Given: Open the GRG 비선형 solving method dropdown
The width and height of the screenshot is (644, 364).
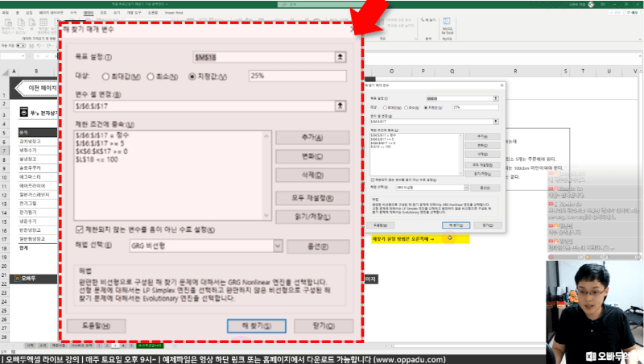Looking at the screenshot, I should click(278, 246).
